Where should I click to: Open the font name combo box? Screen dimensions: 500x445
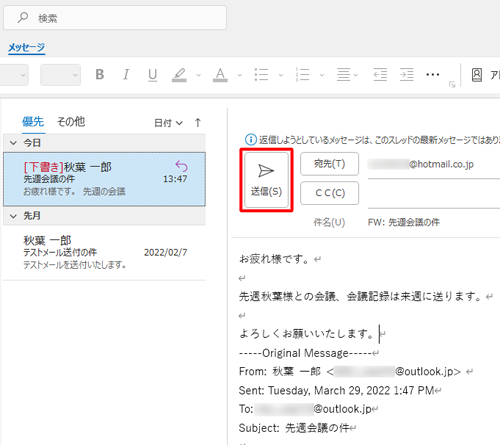tap(14, 75)
